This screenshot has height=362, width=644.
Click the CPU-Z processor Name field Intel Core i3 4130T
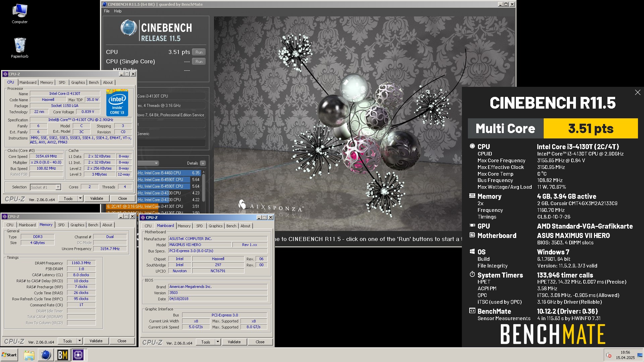click(65, 94)
